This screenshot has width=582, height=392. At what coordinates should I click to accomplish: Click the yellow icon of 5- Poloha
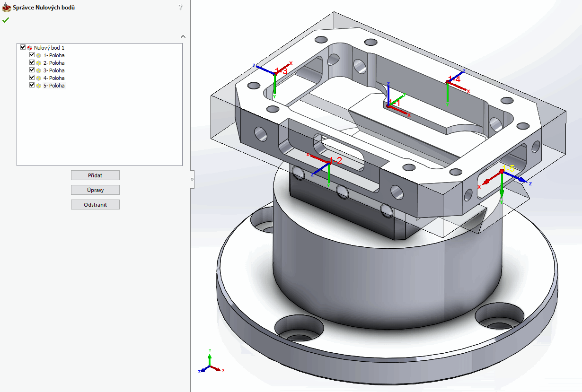[x=39, y=86]
